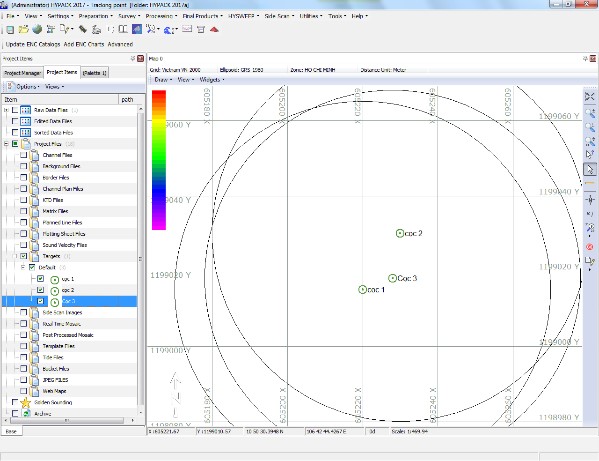Click the center crosshair tool in map toolbar
The width and height of the screenshot is (599, 461).
(x=589, y=199)
